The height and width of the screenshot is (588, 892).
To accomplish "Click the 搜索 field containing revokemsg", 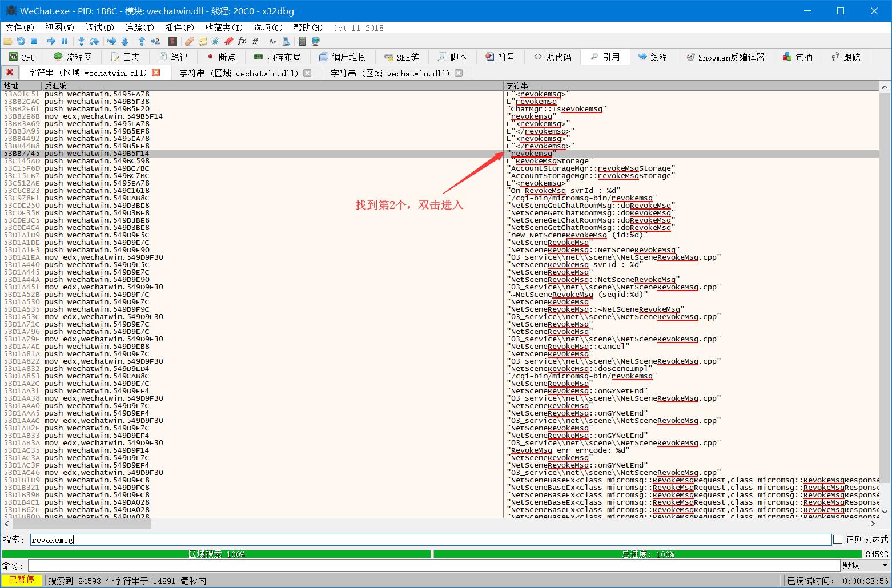I will [431, 539].
